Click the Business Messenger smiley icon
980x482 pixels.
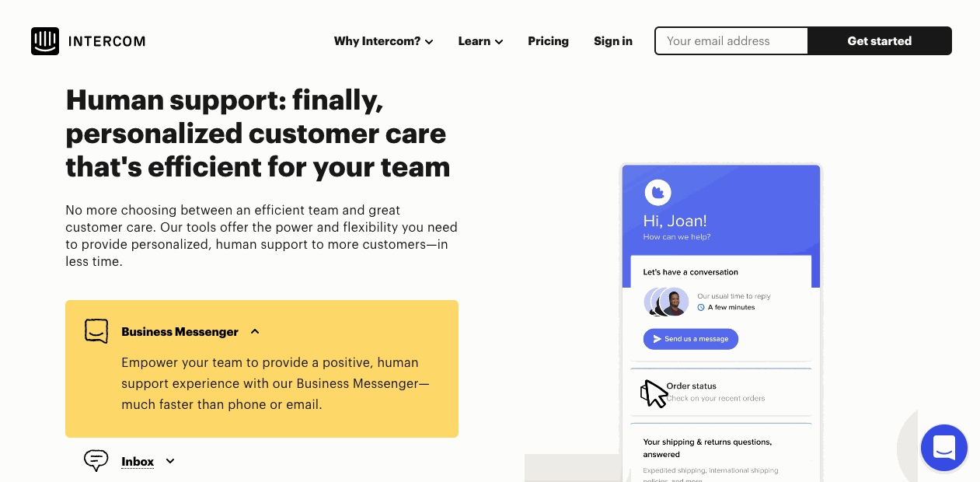96,331
